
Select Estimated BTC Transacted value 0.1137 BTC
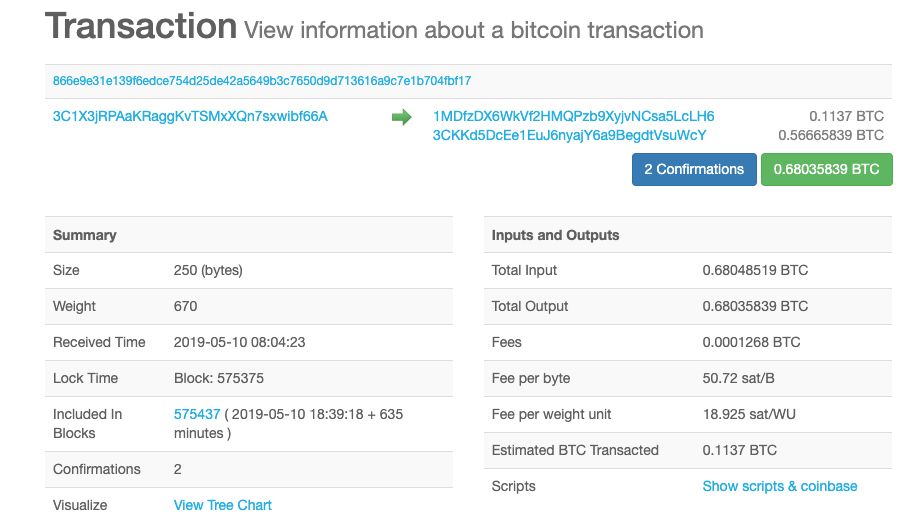tap(740, 450)
